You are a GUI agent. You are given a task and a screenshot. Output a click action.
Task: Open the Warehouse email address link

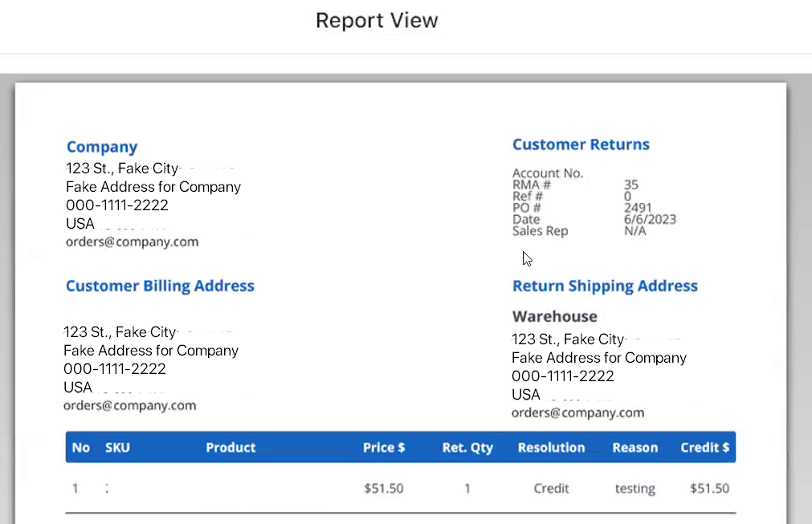(577, 412)
